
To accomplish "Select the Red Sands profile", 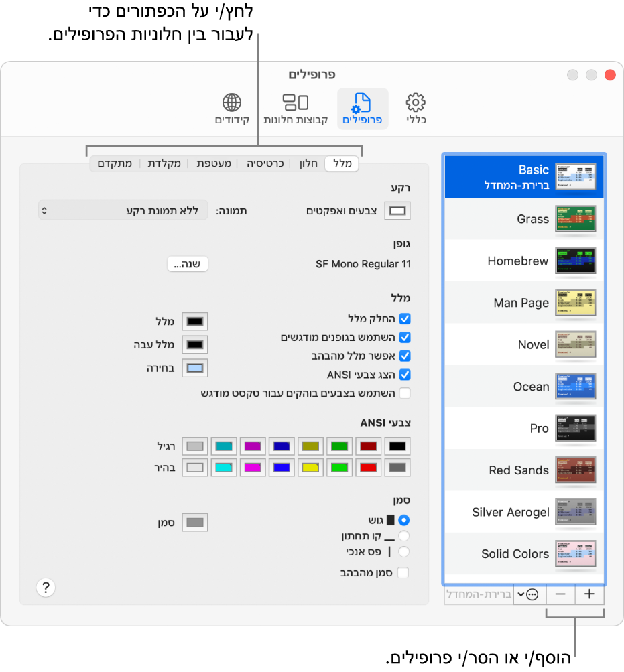I will (524, 470).
